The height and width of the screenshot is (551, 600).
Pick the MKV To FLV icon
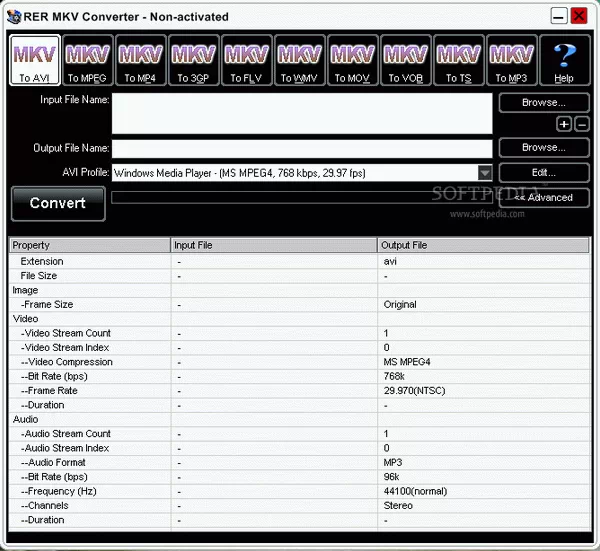click(x=247, y=60)
